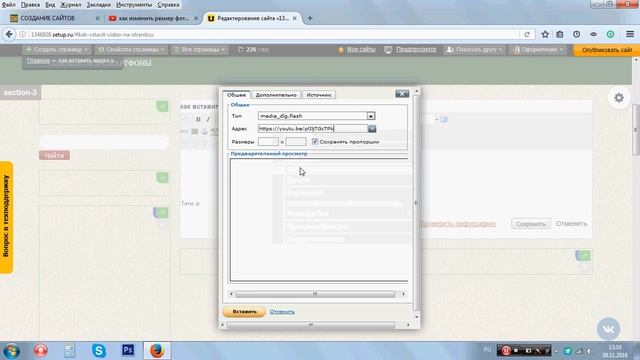Screen dimensions: 640x360
Task: Click the browser address bar
Action: [x=269, y=35]
